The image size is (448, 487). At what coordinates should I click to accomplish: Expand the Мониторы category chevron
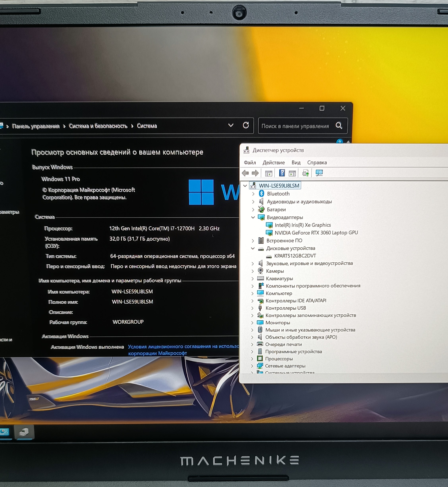(x=252, y=323)
